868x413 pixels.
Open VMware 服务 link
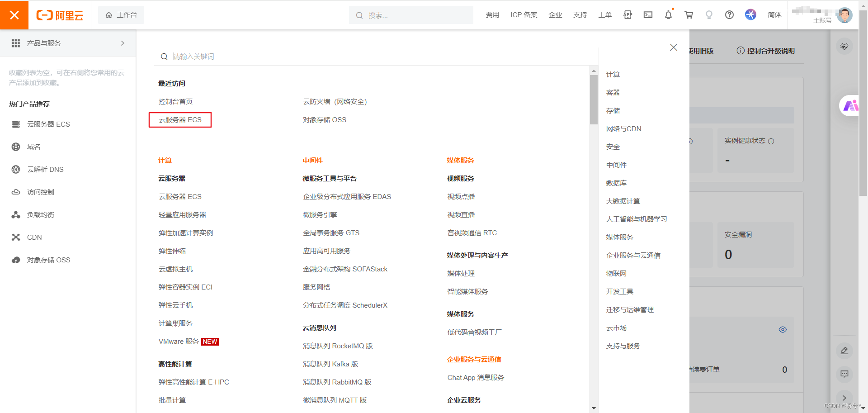click(x=179, y=342)
